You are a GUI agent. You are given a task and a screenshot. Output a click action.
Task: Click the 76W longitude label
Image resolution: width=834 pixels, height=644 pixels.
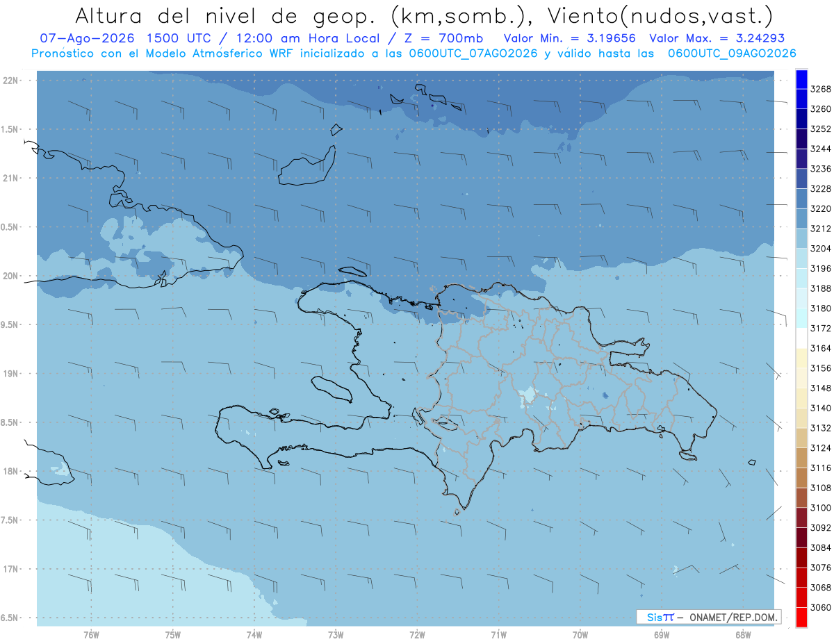[91, 634]
